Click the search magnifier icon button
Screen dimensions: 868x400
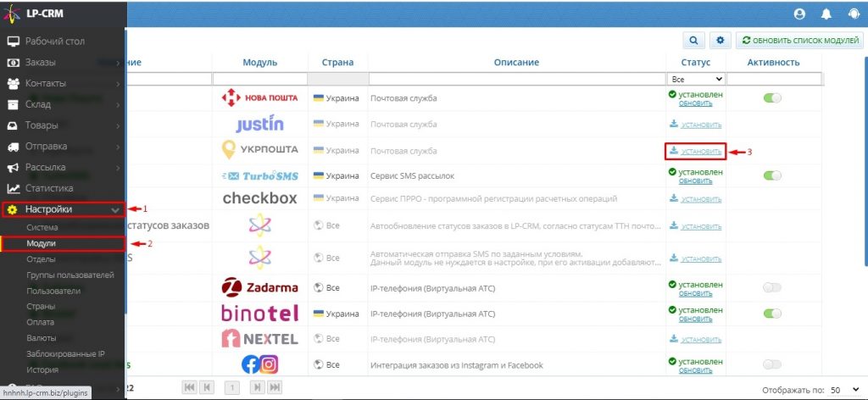(693, 41)
